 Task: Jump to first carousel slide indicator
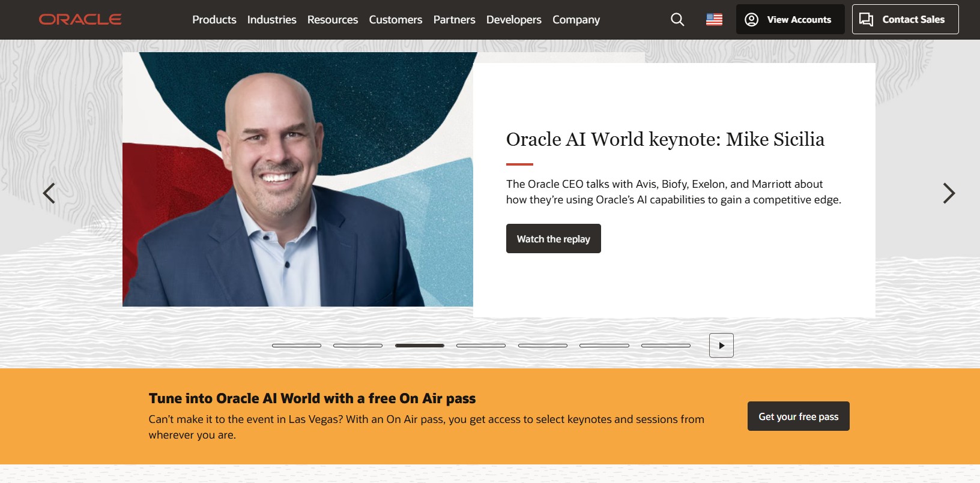tap(297, 346)
